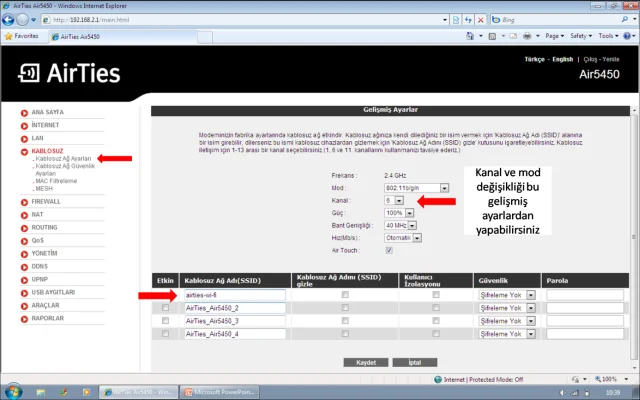Select the AirTies Air5450 browser tab
The height and width of the screenshot is (400, 640).
pos(122,36)
